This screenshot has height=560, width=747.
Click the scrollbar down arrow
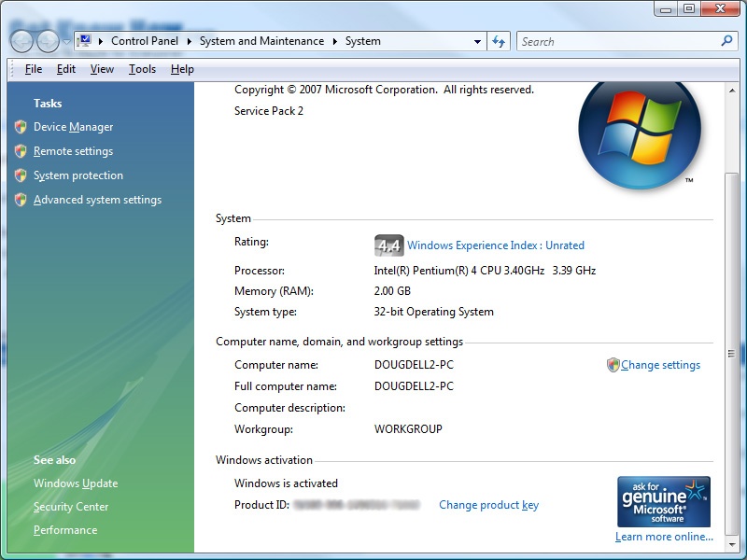732,544
